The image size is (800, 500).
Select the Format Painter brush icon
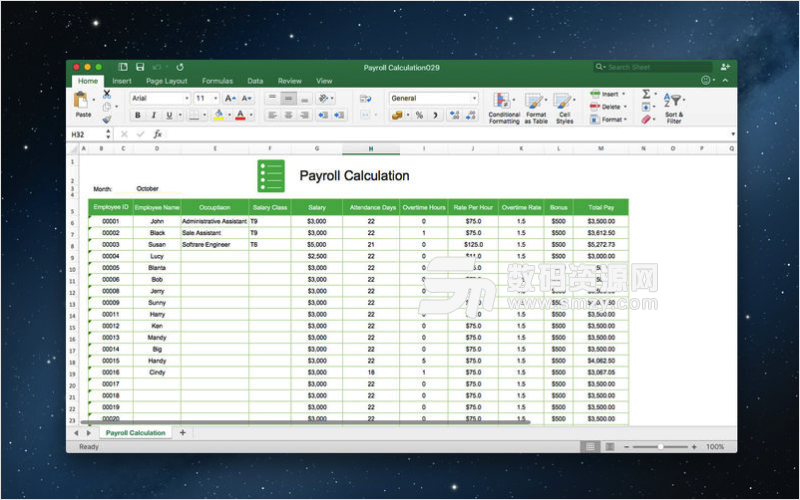point(106,119)
